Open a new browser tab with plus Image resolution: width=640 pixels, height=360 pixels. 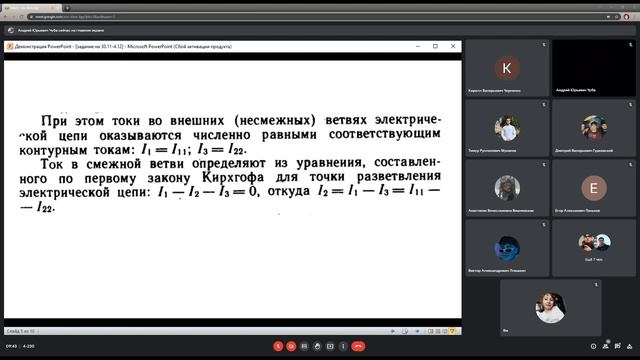pos(68,8)
